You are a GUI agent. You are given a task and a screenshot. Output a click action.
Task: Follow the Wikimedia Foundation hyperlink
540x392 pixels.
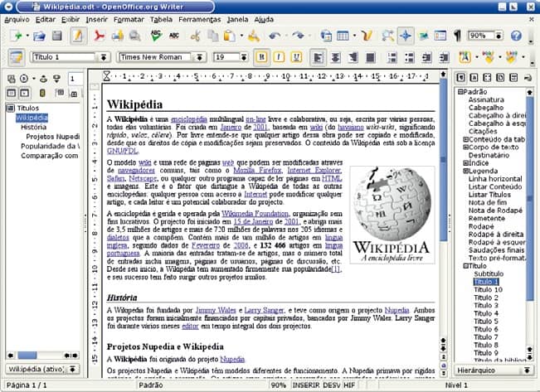[255, 213]
